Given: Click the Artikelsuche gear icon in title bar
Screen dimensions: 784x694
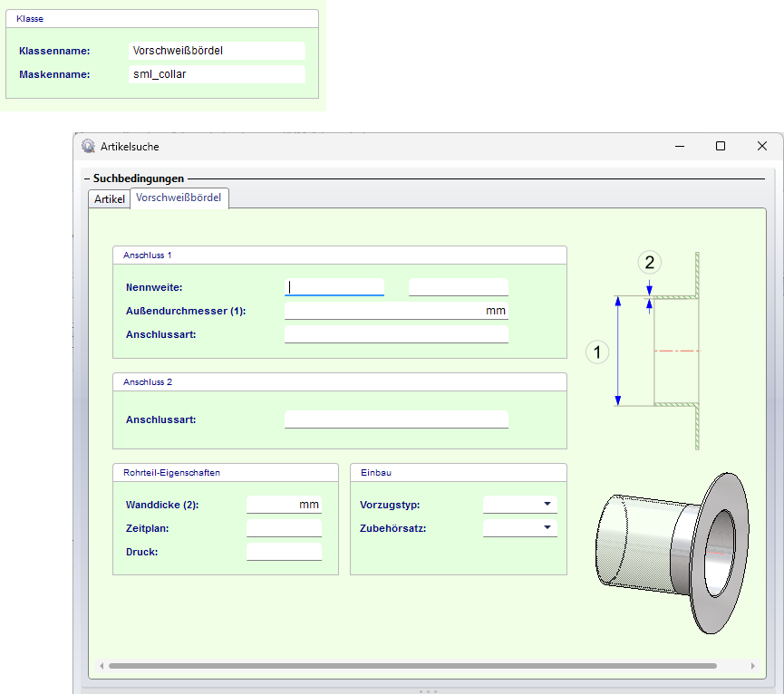Looking at the screenshot, I should pos(88,146).
